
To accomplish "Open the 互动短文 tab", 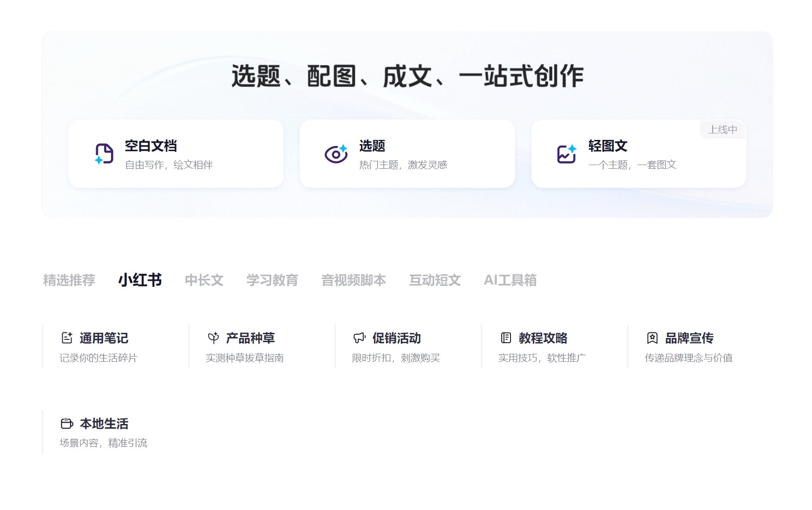I will 435,280.
